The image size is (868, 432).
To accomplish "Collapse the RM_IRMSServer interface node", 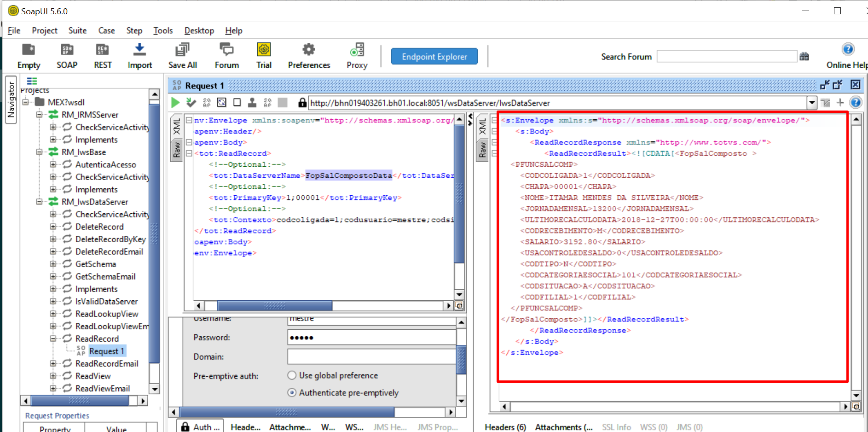I will pyautogui.click(x=40, y=115).
